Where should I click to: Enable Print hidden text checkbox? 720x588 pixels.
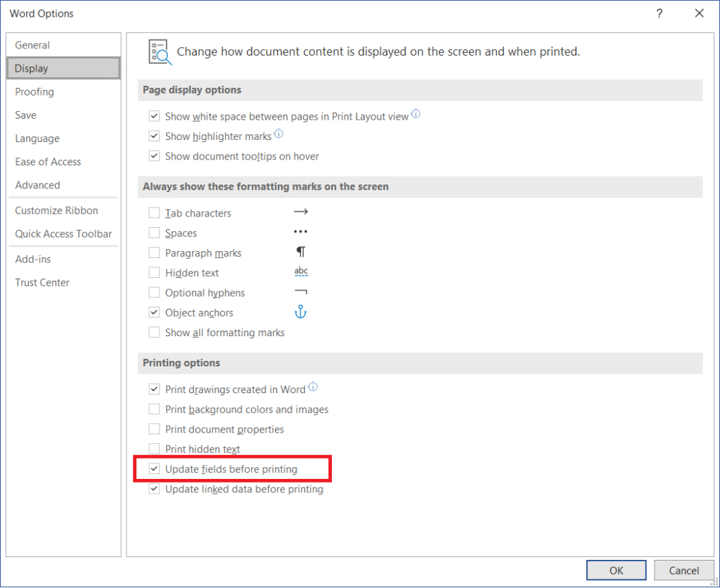(154, 449)
